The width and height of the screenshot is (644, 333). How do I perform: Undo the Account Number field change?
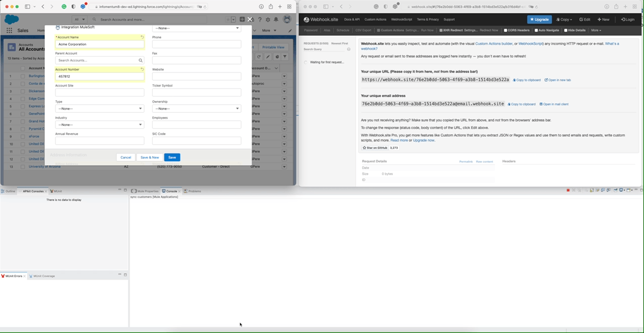pos(142,70)
